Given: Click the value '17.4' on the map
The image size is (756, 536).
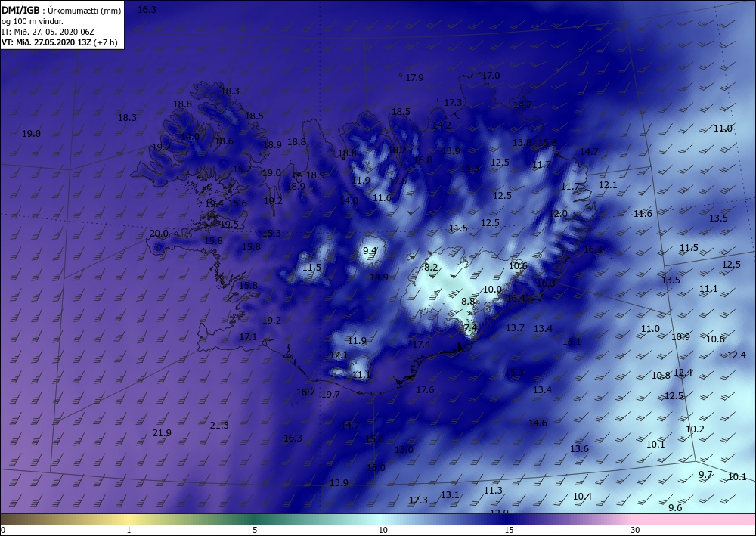Looking at the screenshot, I should pyautogui.click(x=421, y=344).
